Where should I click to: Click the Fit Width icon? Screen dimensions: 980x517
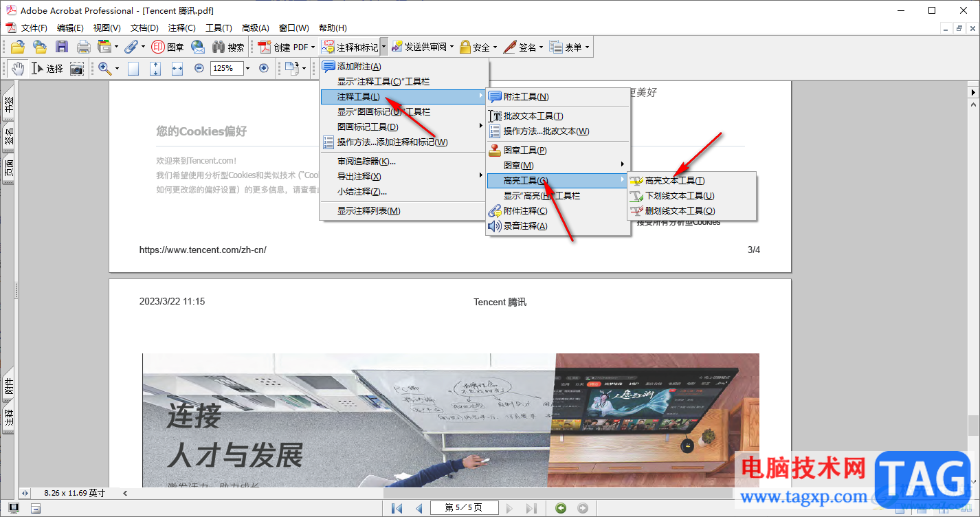[177, 68]
